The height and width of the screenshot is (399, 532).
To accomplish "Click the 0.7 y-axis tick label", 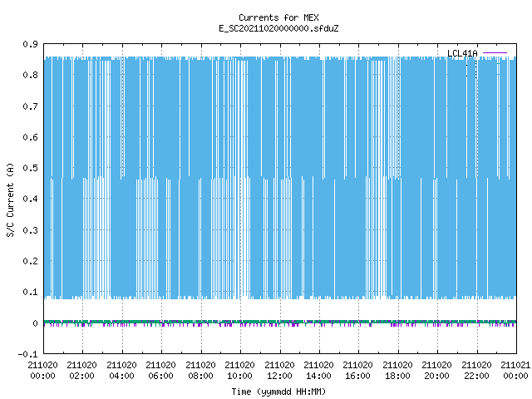I will [30, 106].
